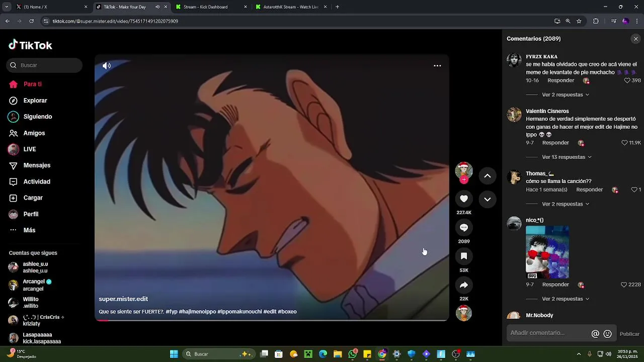Open emoji picker in comment box
This screenshot has width=644, height=362.
click(x=608, y=334)
